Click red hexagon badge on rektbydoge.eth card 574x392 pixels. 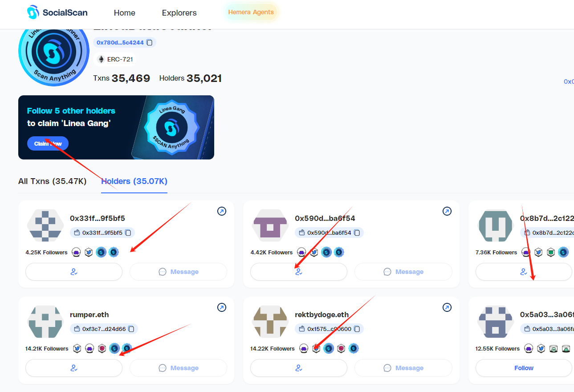(x=341, y=348)
